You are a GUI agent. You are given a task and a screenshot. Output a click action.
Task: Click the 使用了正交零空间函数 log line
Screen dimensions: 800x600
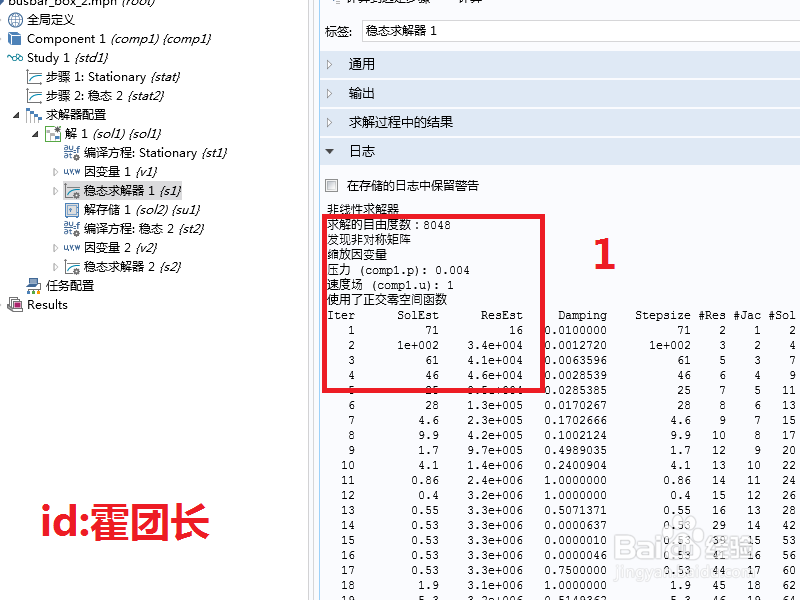coord(387,300)
